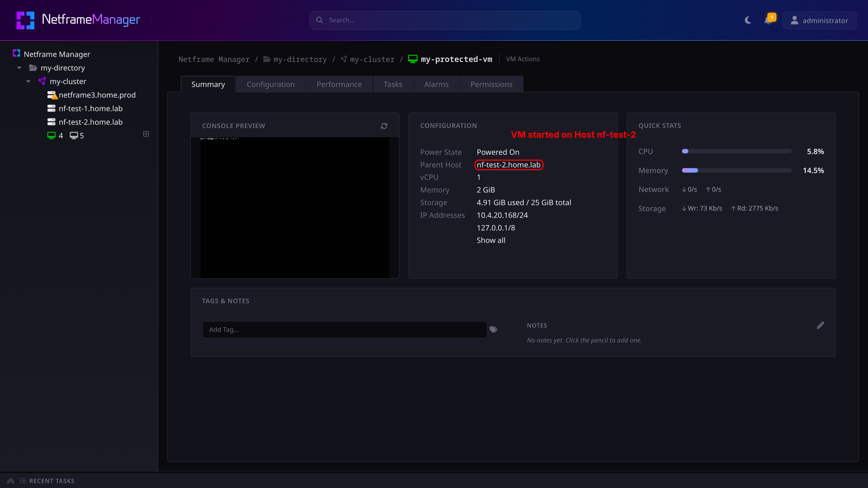868x488 pixels.
Task: Open VM Actions menu
Action: [523, 59]
